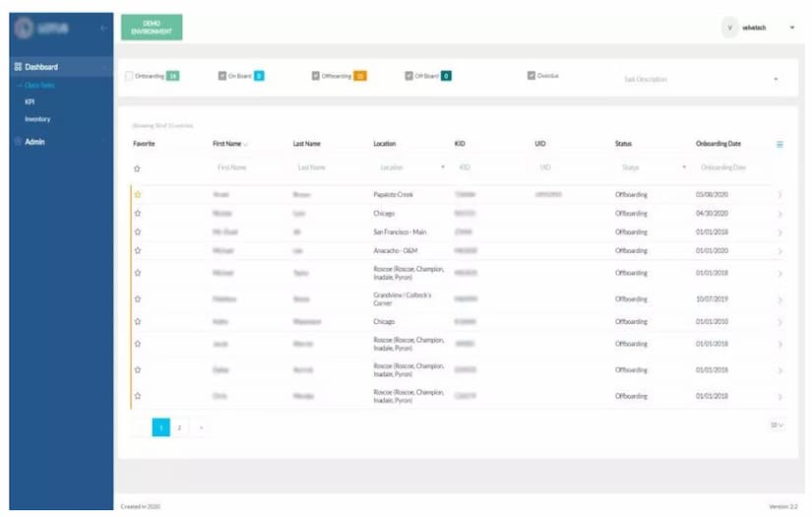812x517 pixels.
Task: Open the Task Description dropdown
Action: 702,79
